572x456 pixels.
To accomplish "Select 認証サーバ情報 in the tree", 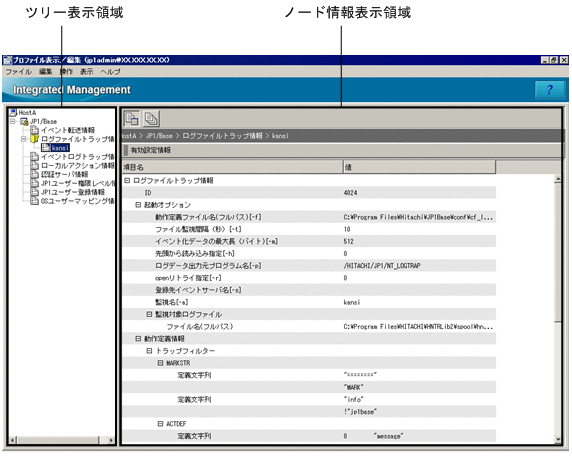I will click(x=64, y=174).
